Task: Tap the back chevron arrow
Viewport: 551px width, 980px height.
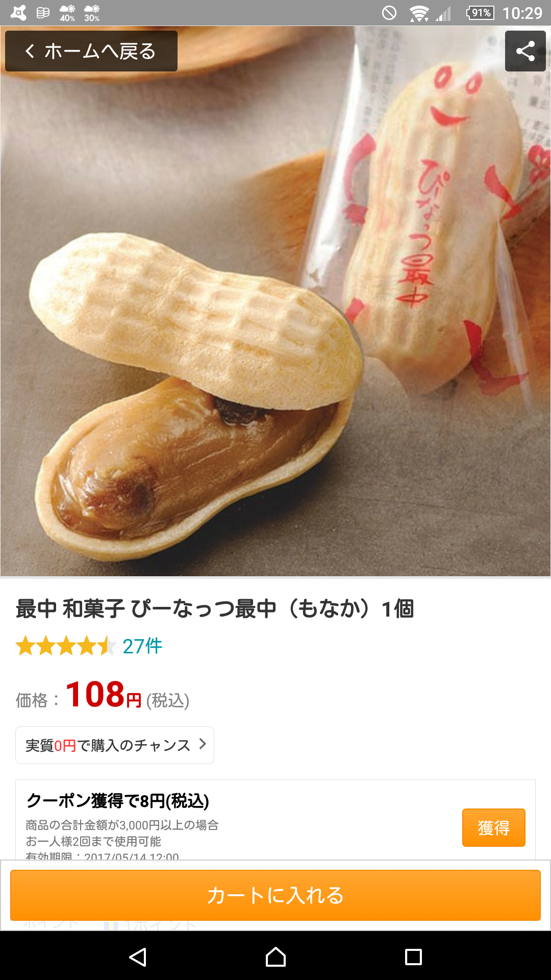Action: tap(30, 51)
